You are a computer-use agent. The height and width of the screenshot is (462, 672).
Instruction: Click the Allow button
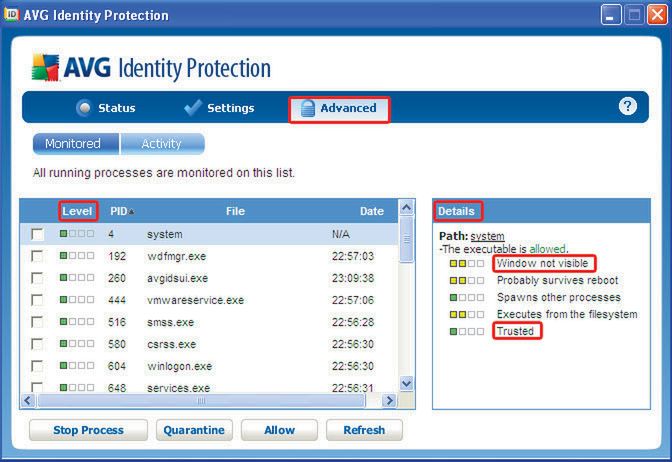pyautogui.click(x=279, y=430)
